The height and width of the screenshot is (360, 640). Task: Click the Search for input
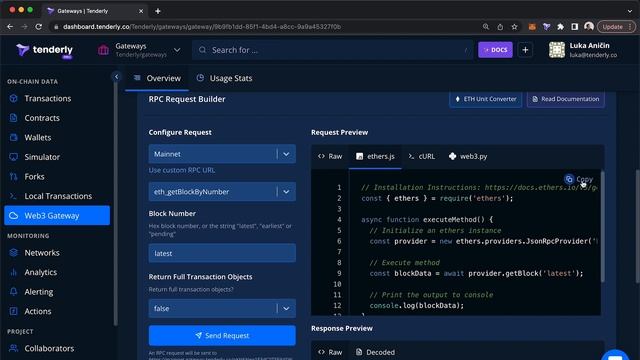click(332, 50)
